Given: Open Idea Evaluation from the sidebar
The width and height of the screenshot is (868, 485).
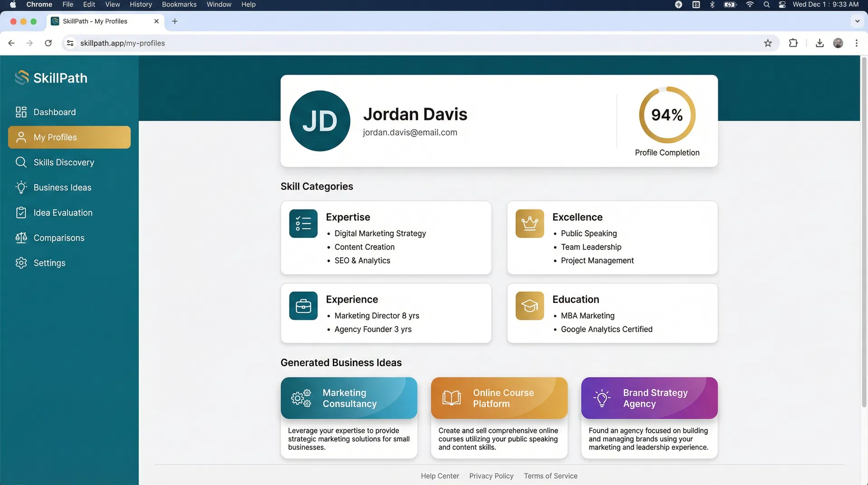Looking at the screenshot, I should [x=62, y=212].
